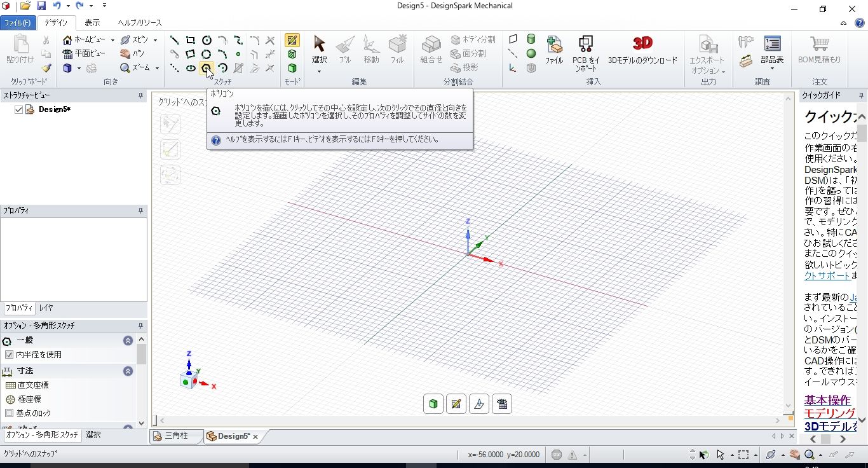Collapse the 一般 options section
The width and height of the screenshot is (868, 468).
(x=128, y=341)
